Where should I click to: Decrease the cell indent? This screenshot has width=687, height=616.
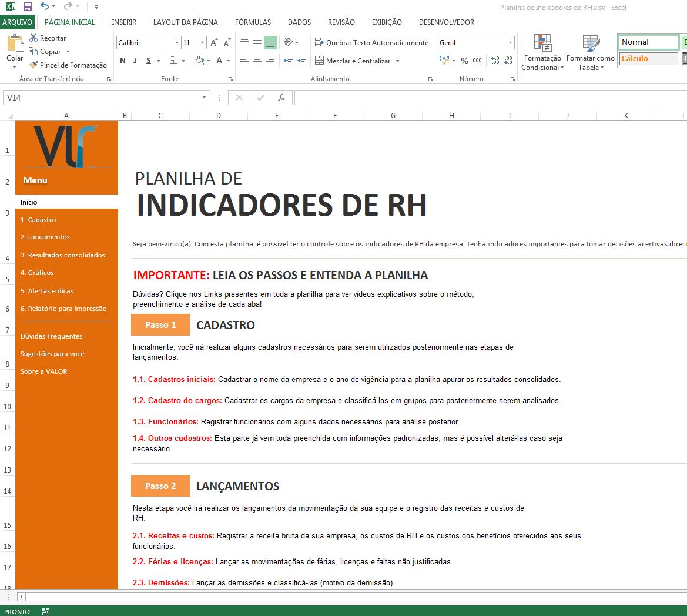point(289,61)
